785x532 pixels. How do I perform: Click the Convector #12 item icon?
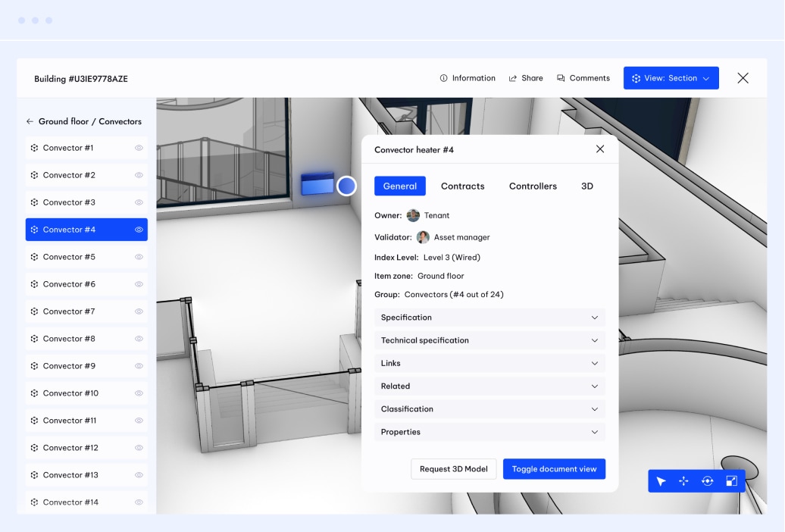pyautogui.click(x=34, y=448)
